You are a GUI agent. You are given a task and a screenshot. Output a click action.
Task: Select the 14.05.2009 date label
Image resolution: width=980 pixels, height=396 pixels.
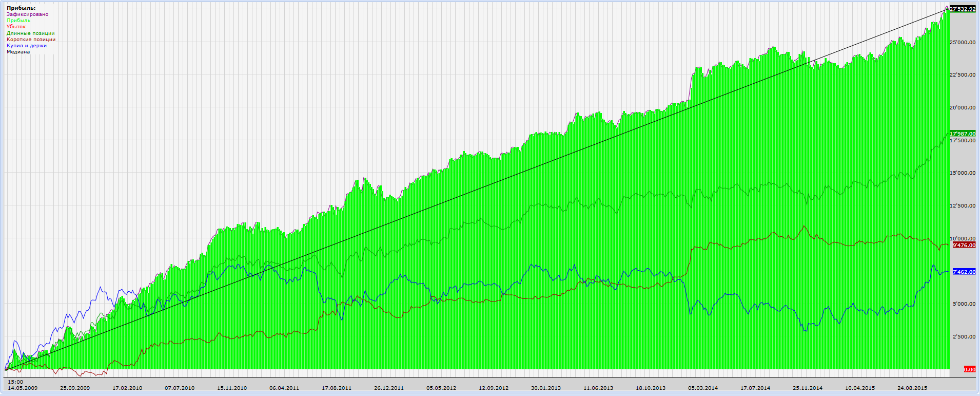click(x=23, y=388)
